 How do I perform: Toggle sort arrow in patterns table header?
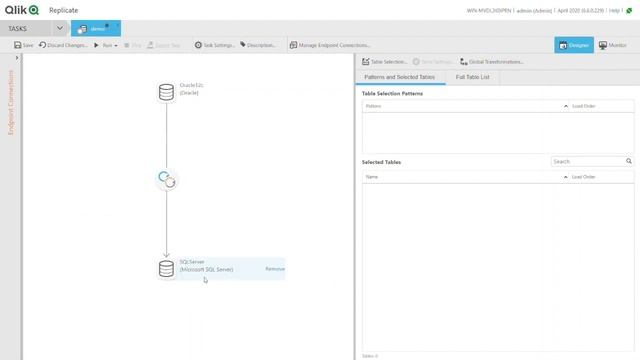566,106
